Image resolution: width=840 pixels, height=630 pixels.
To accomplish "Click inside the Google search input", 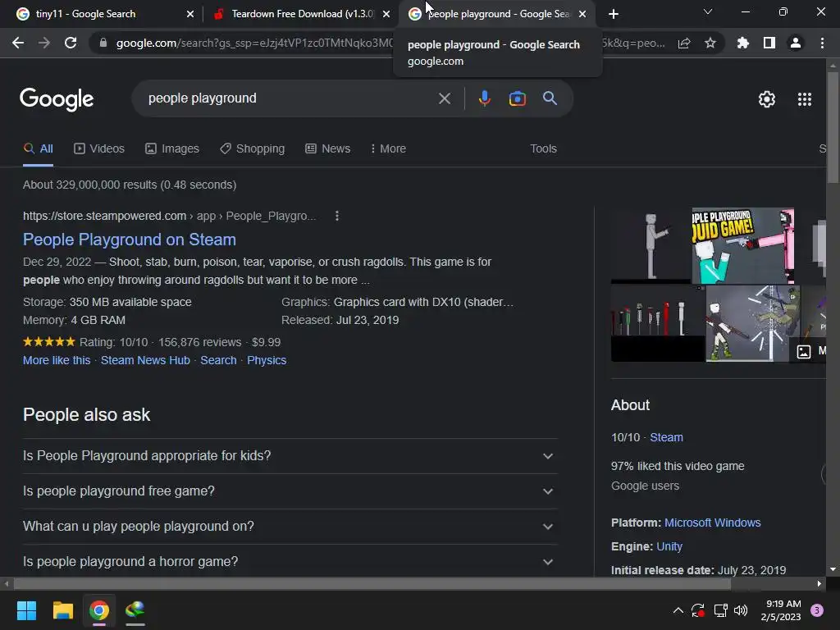I will (290, 98).
